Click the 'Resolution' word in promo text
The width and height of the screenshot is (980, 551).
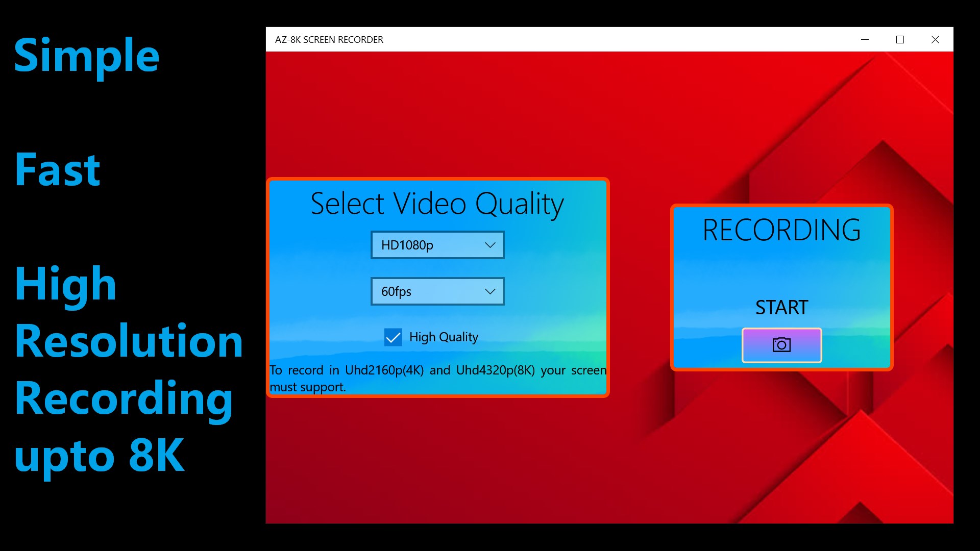pyautogui.click(x=129, y=341)
